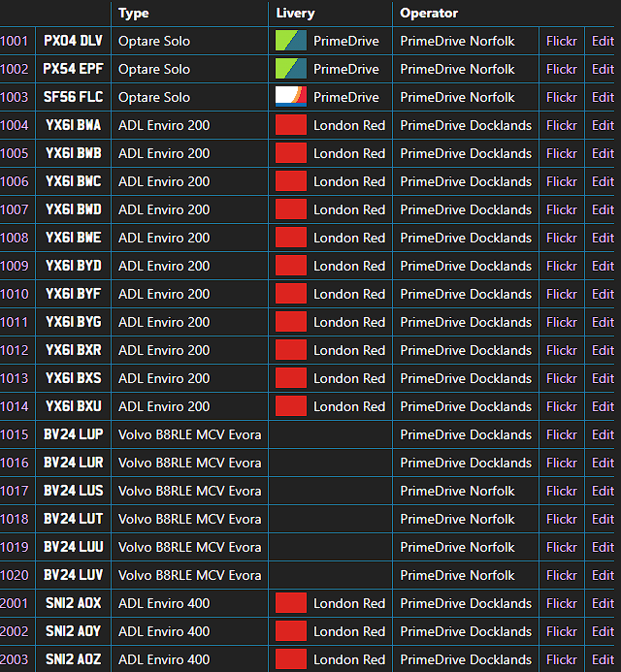Select fleet number 1015 link
Viewport: 621px width, 672px height.
point(15,434)
